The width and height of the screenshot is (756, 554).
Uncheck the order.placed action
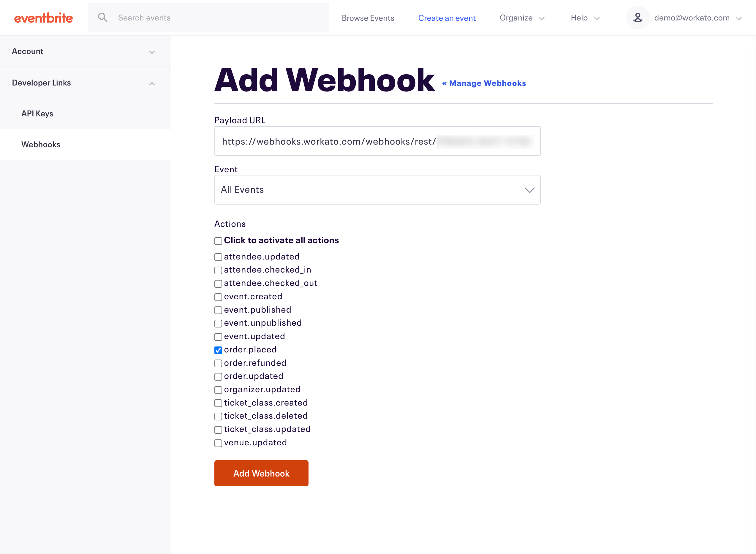click(x=218, y=350)
